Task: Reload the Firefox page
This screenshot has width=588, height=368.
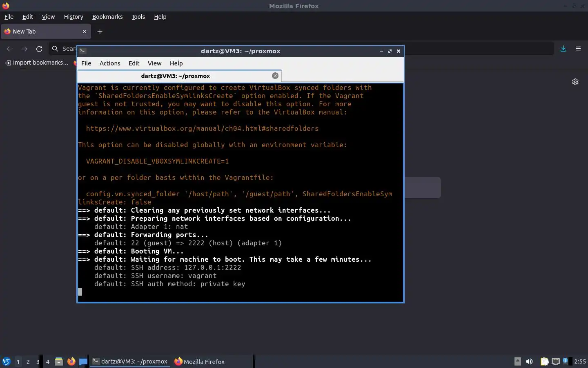Action: [x=39, y=49]
